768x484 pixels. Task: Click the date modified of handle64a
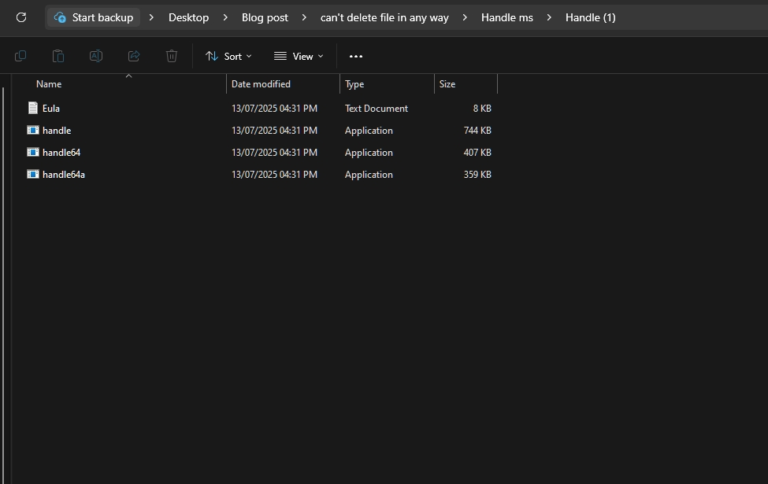[274, 174]
